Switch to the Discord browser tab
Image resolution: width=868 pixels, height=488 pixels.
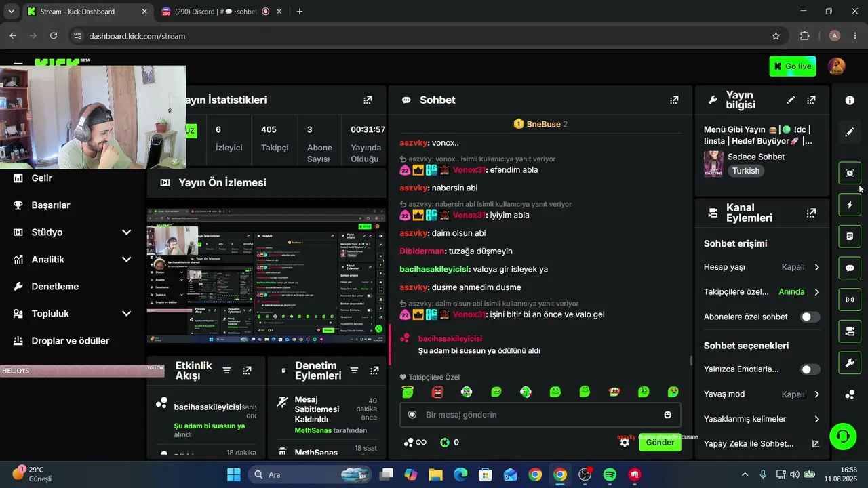(214, 12)
